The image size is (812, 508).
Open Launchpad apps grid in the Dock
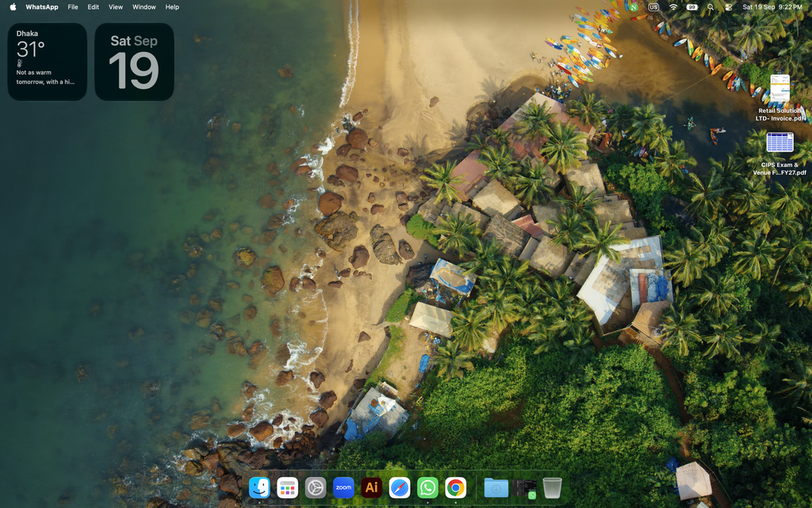287,488
